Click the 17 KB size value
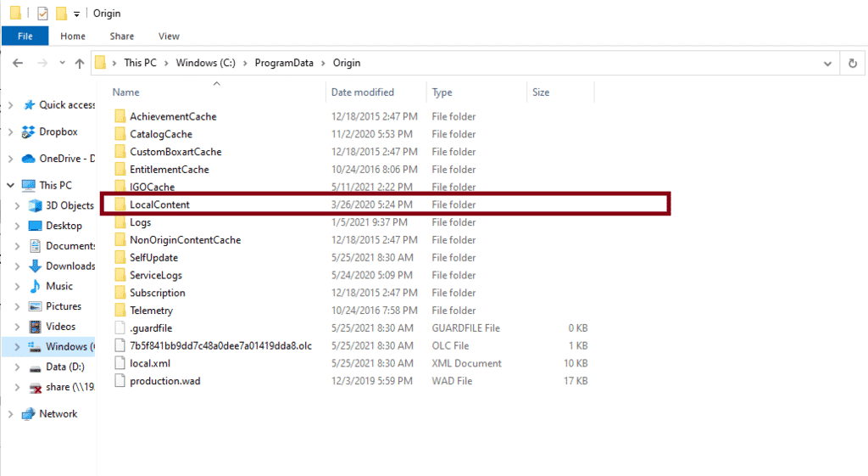This screenshot has height=476, width=868. 576,381
